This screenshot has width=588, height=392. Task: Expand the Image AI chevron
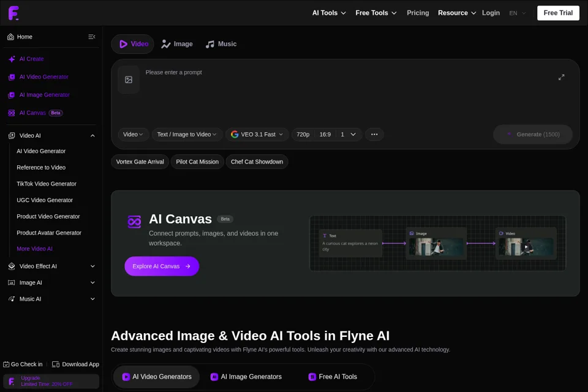(x=92, y=283)
